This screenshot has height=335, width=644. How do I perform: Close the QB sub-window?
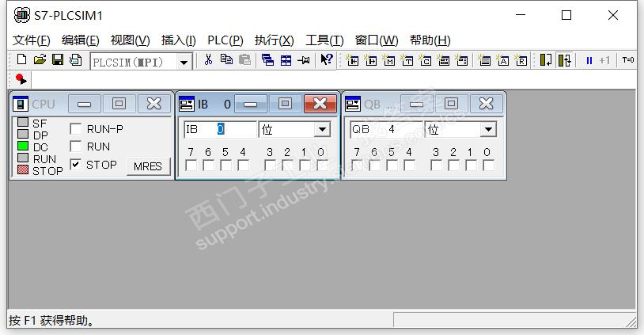(486, 104)
